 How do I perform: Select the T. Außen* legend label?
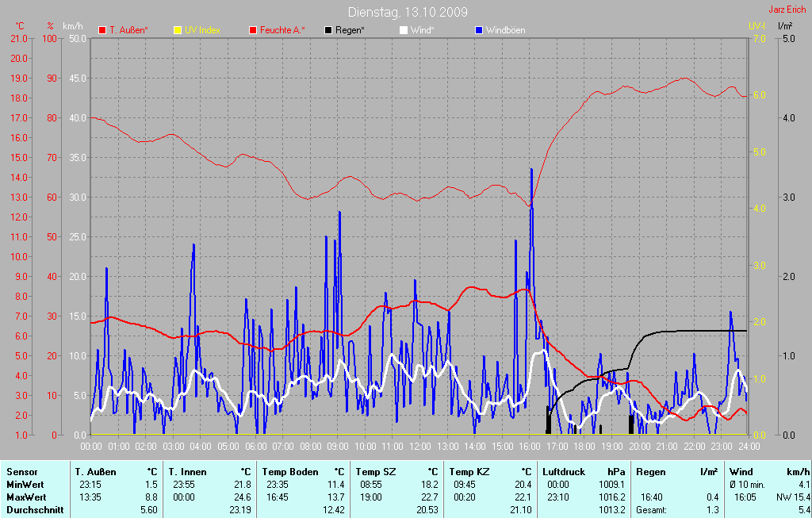128,30
